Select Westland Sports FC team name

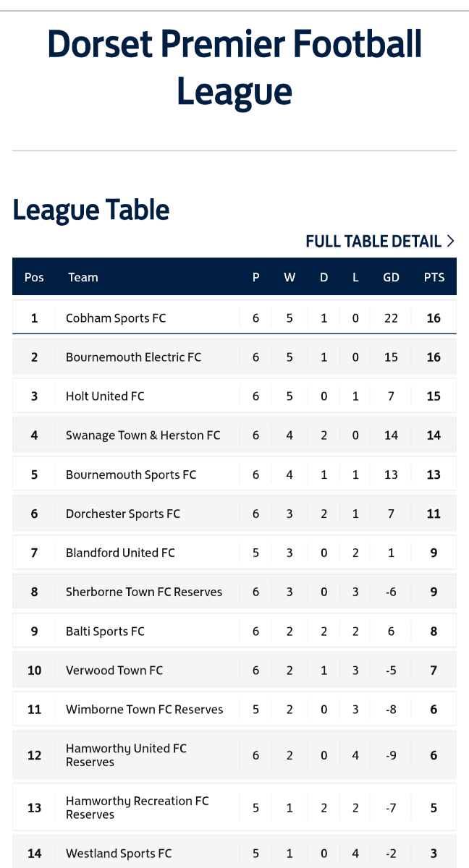[x=119, y=854]
